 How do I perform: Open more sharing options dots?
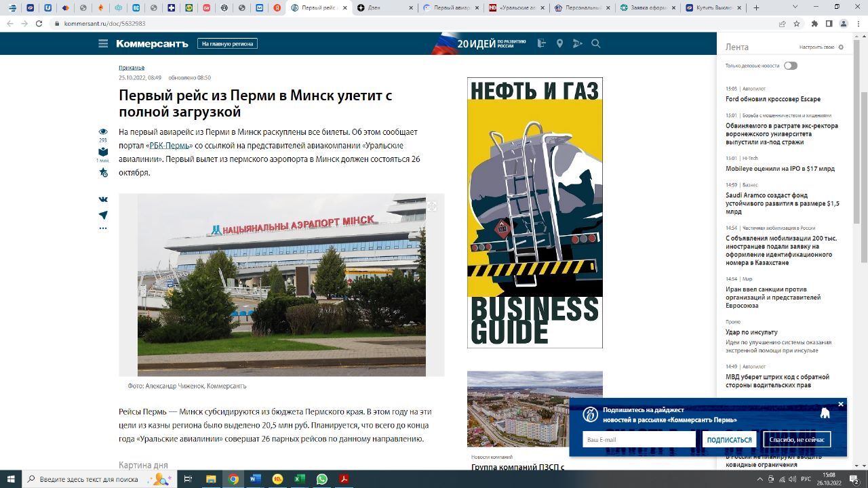(103, 228)
